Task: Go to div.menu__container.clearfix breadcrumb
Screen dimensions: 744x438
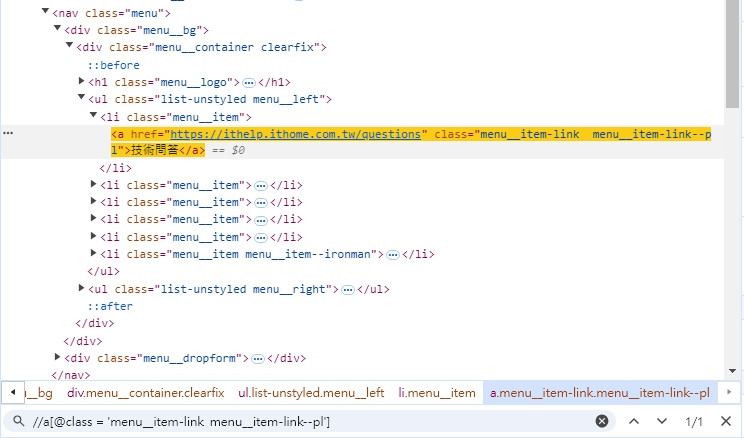Action: (x=146, y=393)
